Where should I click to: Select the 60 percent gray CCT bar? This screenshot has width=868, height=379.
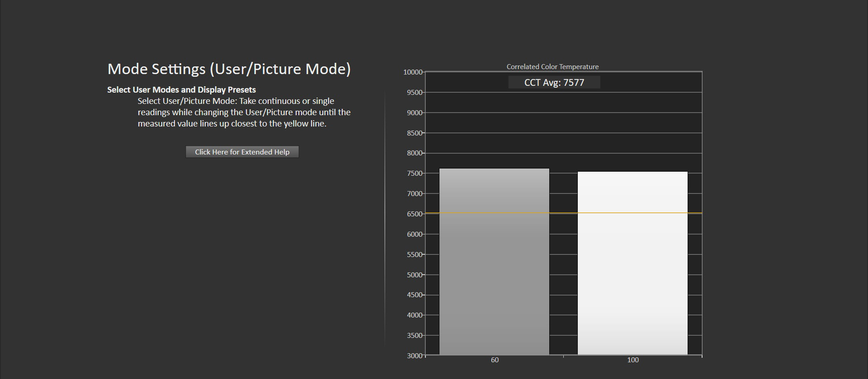pos(494,262)
